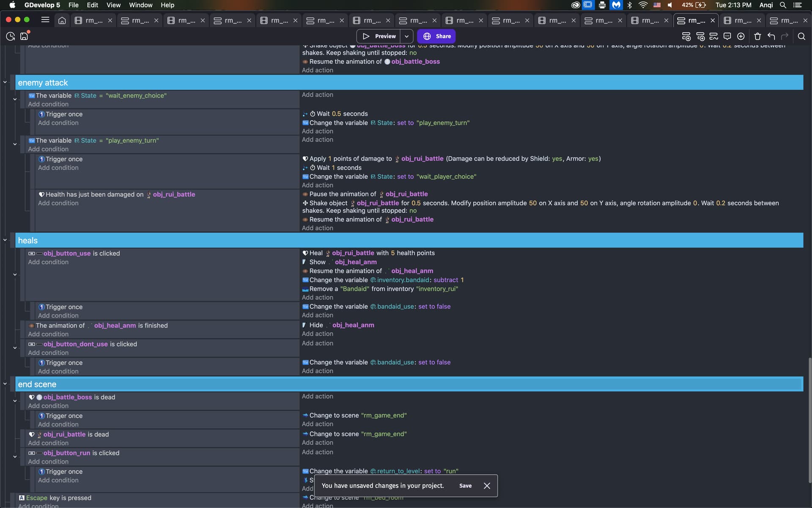812x508 pixels.
Task: Click the save project floppy icon
Action: [24, 36]
